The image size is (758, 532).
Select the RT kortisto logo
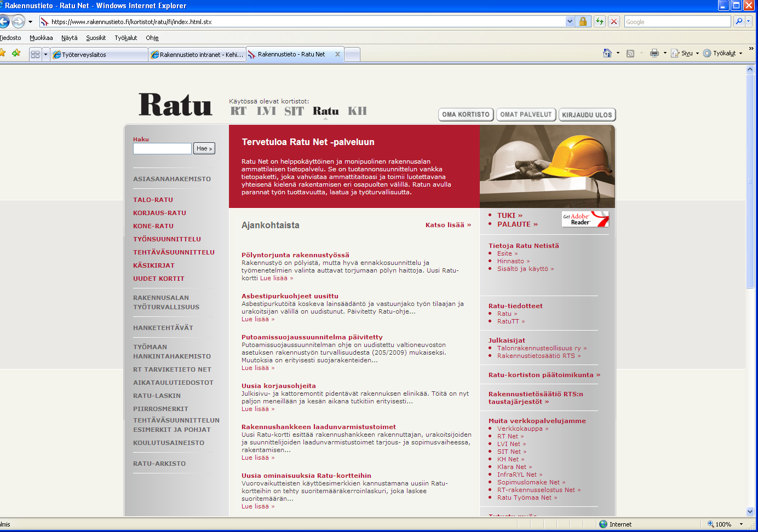click(x=238, y=111)
